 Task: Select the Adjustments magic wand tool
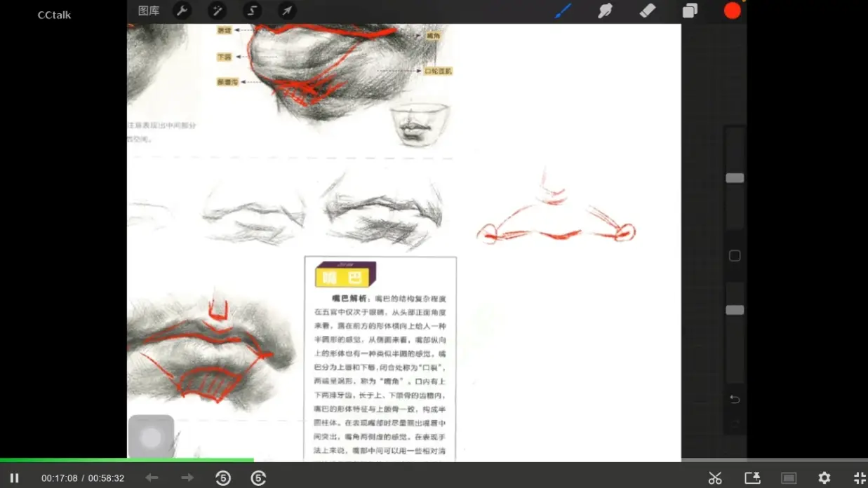pyautogui.click(x=217, y=11)
